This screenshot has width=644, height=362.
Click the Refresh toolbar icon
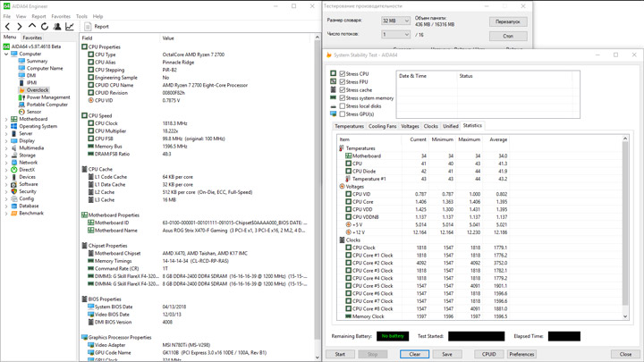click(x=45, y=27)
